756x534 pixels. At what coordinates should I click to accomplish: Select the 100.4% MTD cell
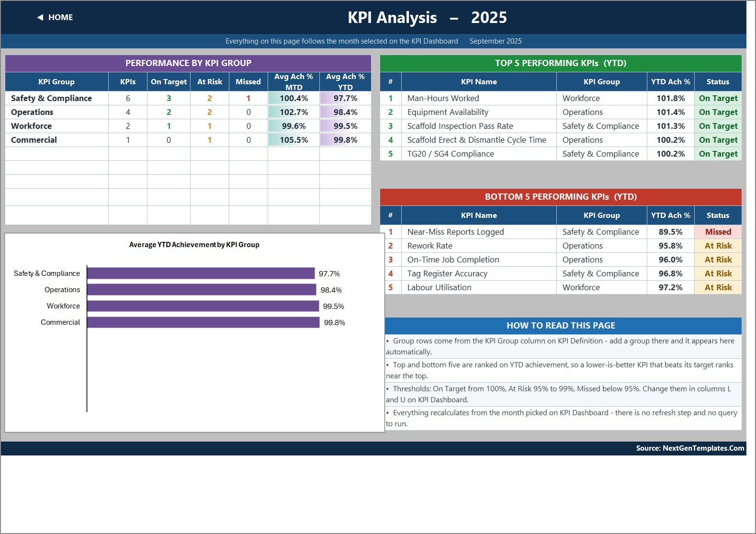[293, 98]
